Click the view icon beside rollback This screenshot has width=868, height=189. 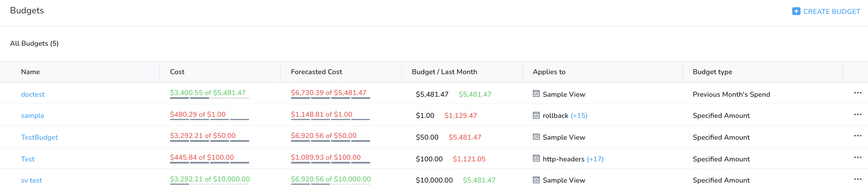[x=536, y=115]
